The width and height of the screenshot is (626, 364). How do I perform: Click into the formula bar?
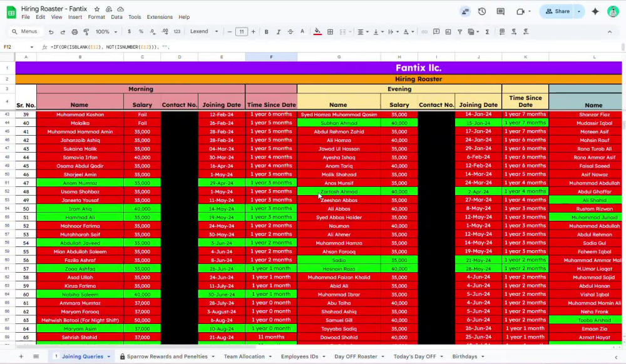click(336, 47)
